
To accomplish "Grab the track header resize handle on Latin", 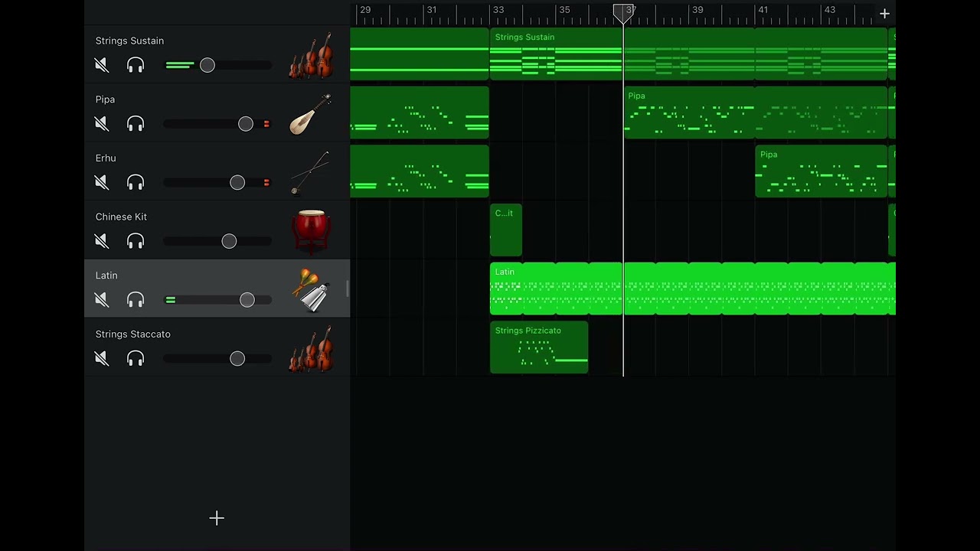I will click(348, 289).
